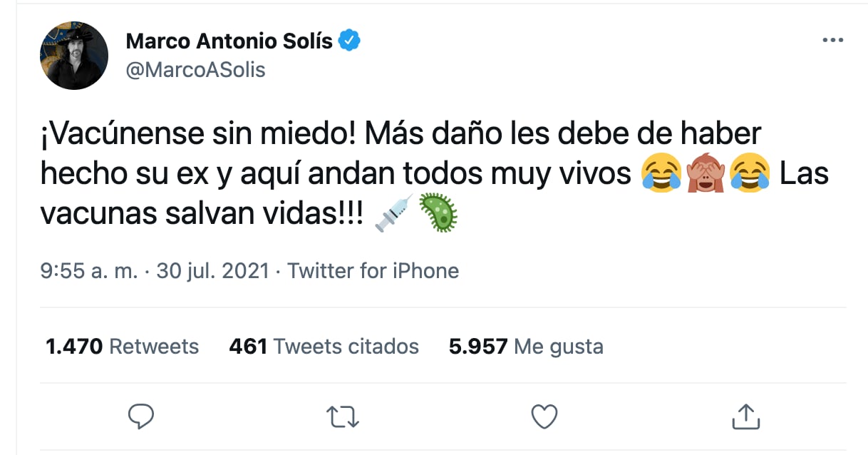Click the Twitter for iPhone source label

373,271
